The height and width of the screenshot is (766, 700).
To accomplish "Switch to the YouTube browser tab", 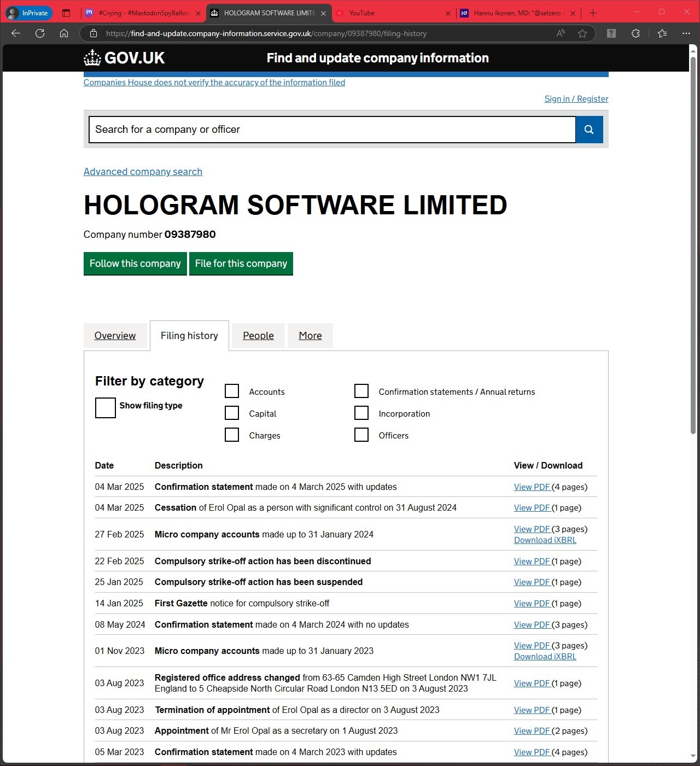I will click(393, 13).
